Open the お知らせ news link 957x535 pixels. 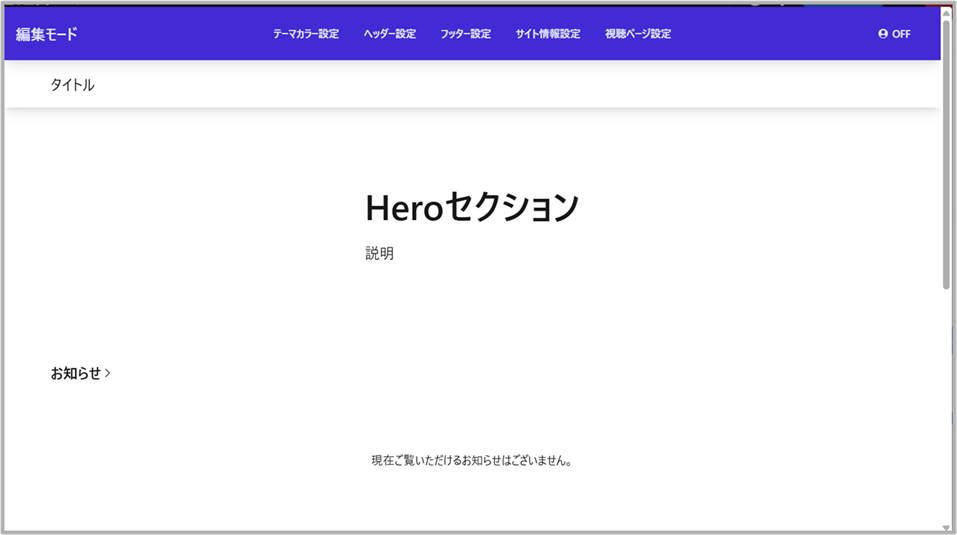[x=76, y=374]
